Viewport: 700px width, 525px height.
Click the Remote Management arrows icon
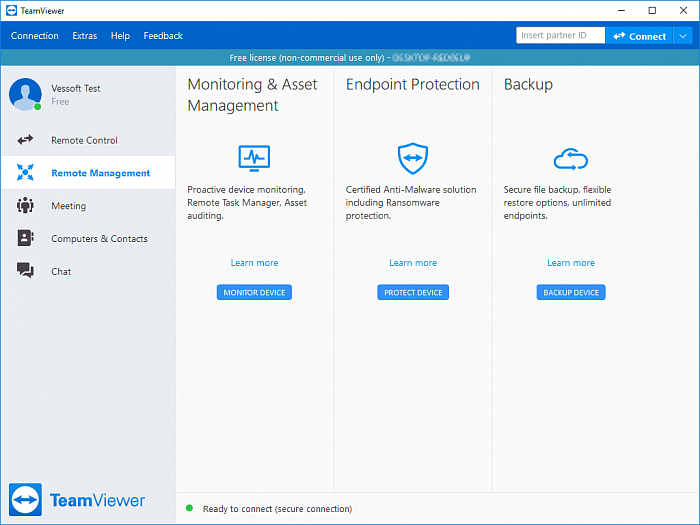[x=25, y=172]
